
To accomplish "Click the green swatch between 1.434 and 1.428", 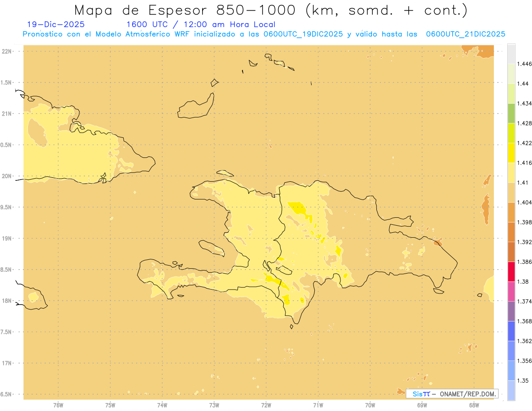I will [x=511, y=113].
